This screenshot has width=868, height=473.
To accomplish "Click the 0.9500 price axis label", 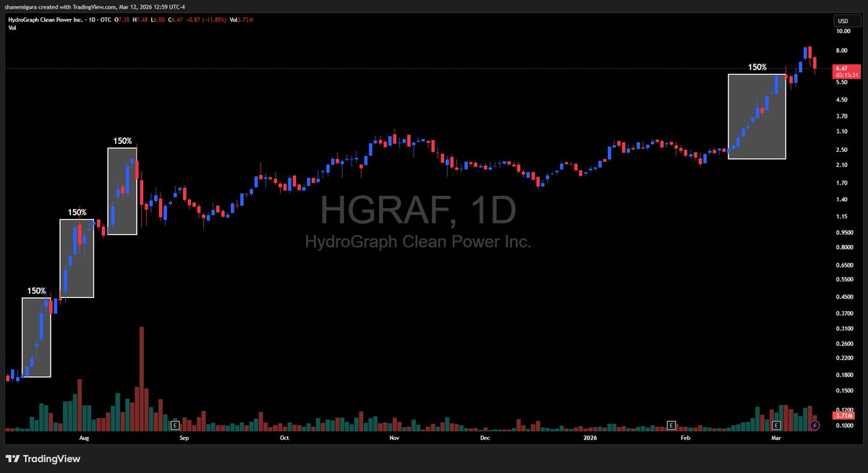I will point(845,233).
